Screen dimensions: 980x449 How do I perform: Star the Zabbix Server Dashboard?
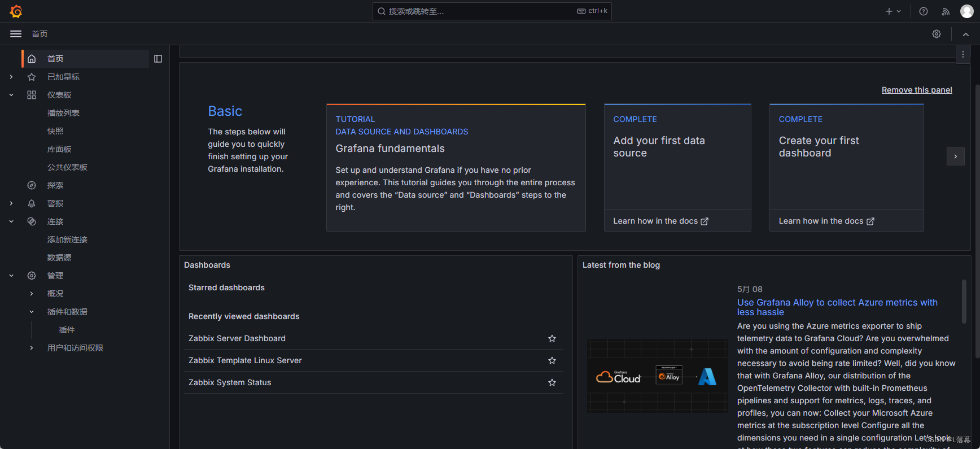(552, 338)
